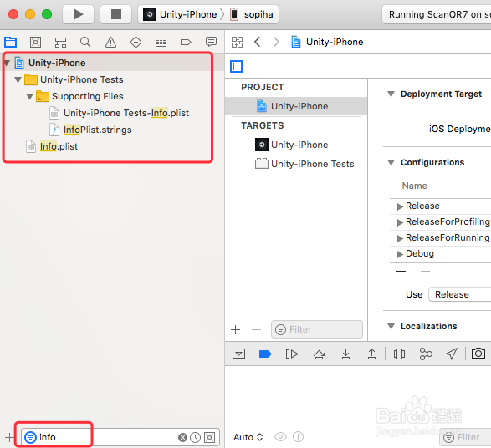491x448 pixels.
Task: Step out in debugger
Action: coord(371,354)
